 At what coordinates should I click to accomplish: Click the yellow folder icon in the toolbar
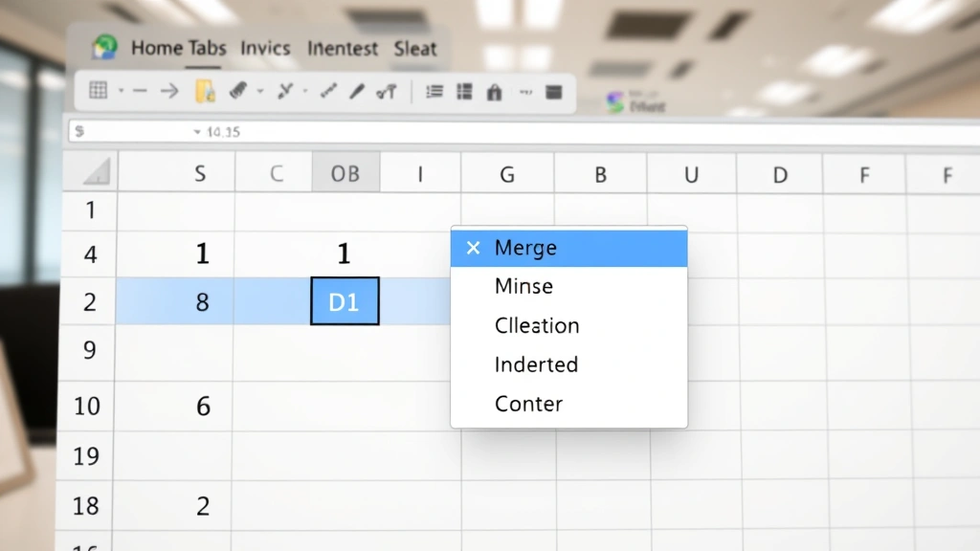point(203,91)
